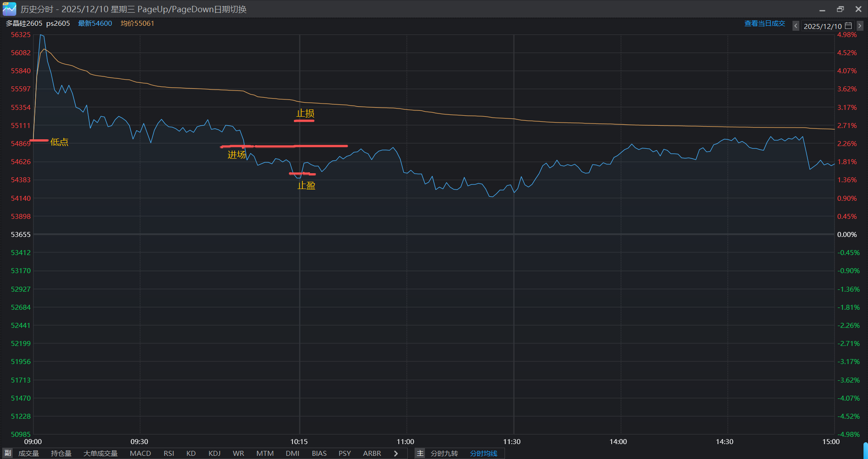868x459 pixels.
Task: Open 查看当日成交 link
Action: click(764, 24)
